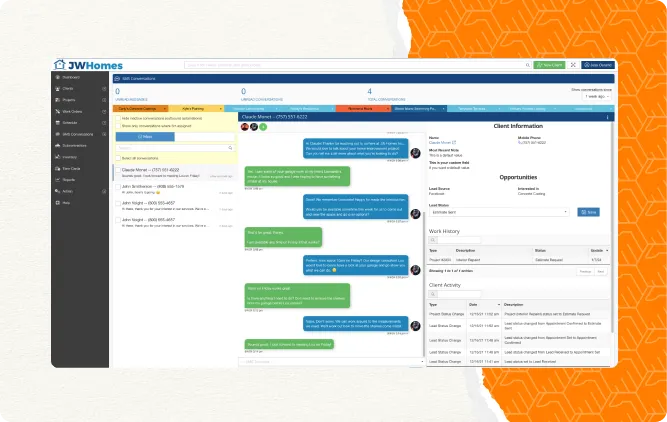
Task: Click the SMS Conversations header chat icon
Action: pos(117,79)
